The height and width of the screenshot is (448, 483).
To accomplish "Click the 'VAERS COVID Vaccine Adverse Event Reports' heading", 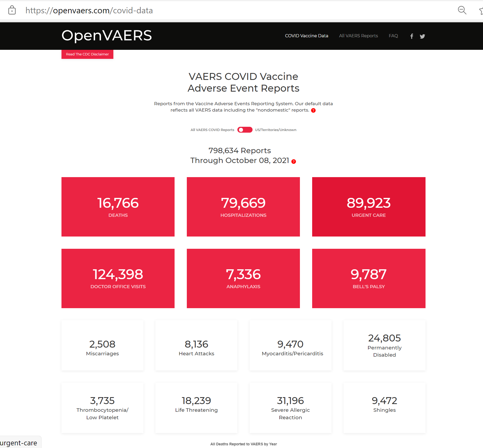I will click(x=243, y=82).
